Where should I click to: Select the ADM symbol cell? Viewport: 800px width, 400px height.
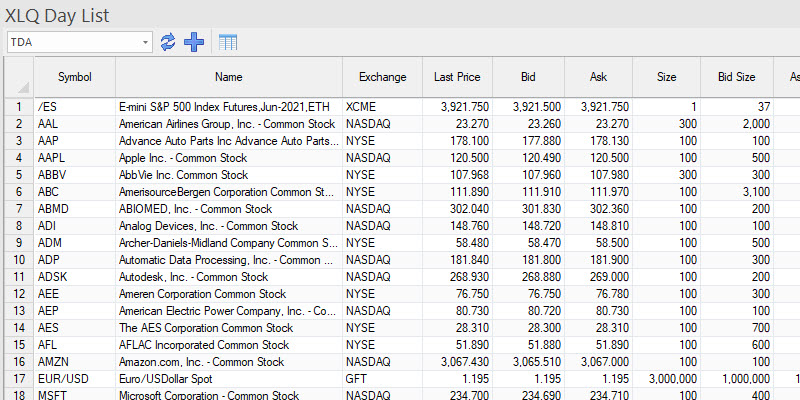tap(75, 243)
